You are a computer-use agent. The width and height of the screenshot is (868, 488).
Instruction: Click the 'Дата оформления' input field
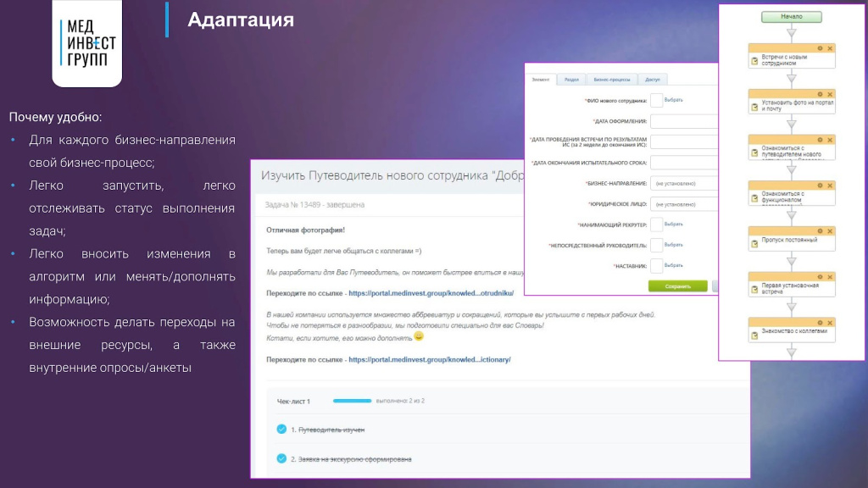click(x=684, y=121)
